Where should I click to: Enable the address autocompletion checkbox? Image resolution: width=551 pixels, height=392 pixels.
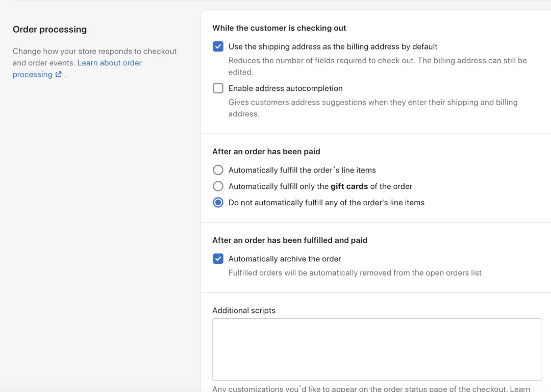(218, 88)
